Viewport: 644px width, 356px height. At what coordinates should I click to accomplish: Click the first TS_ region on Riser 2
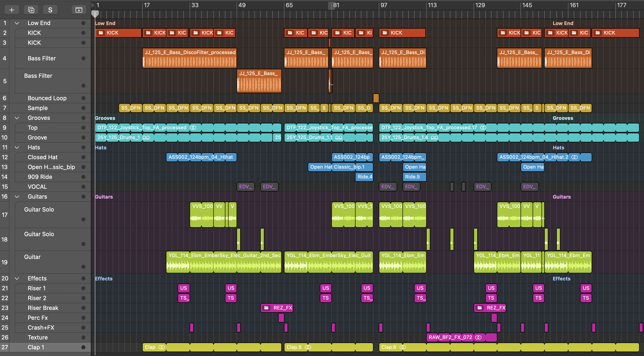[x=184, y=298]
